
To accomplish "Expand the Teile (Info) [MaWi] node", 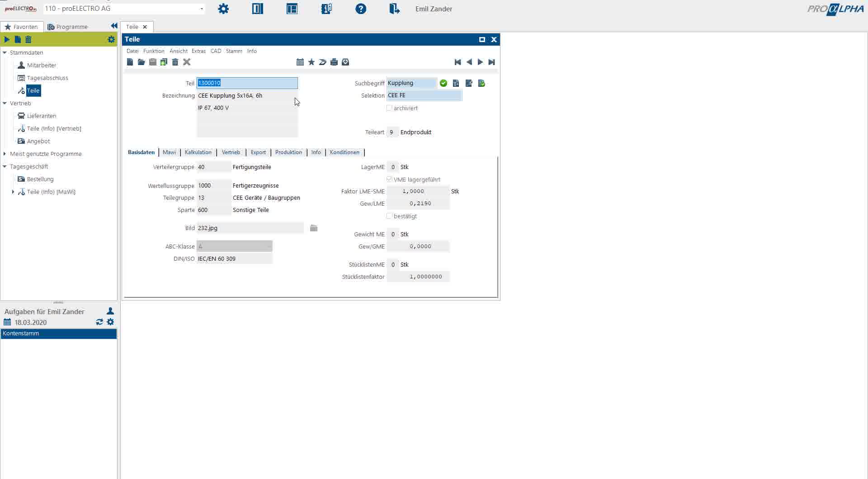I will pyautogui.click(x=13, y=192).
